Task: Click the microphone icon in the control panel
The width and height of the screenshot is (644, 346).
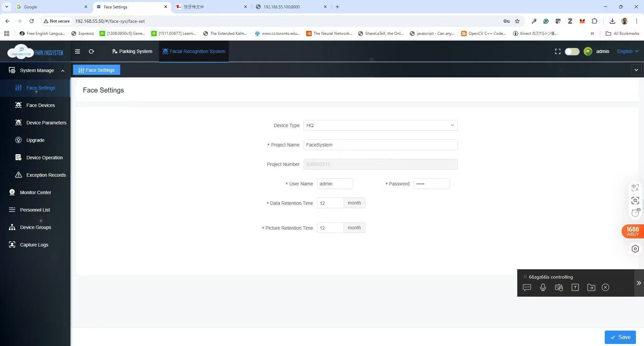Action: 543,287
